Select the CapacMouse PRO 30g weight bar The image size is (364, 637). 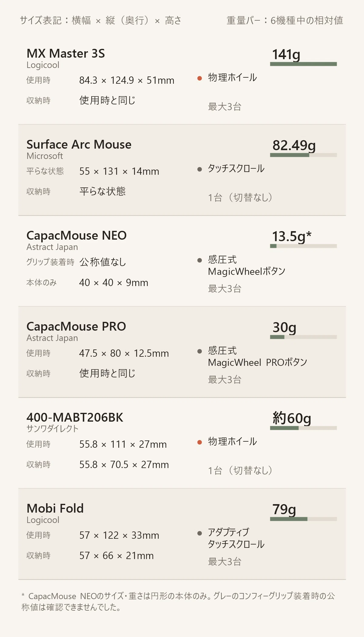[x=303, y=337]
